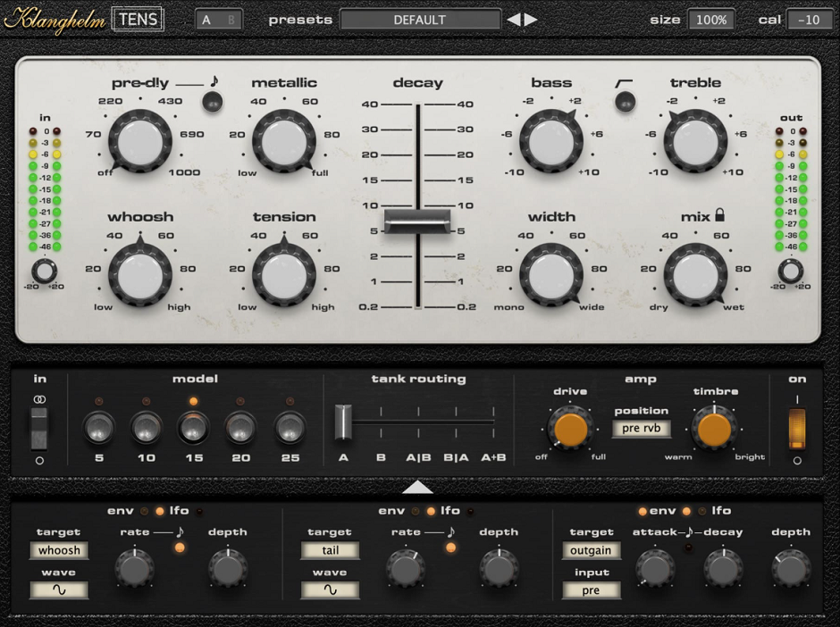Open the whoosh target dropdown
Image resolution: width=840 pixels, height=627 pixels.
click(59, 550)
